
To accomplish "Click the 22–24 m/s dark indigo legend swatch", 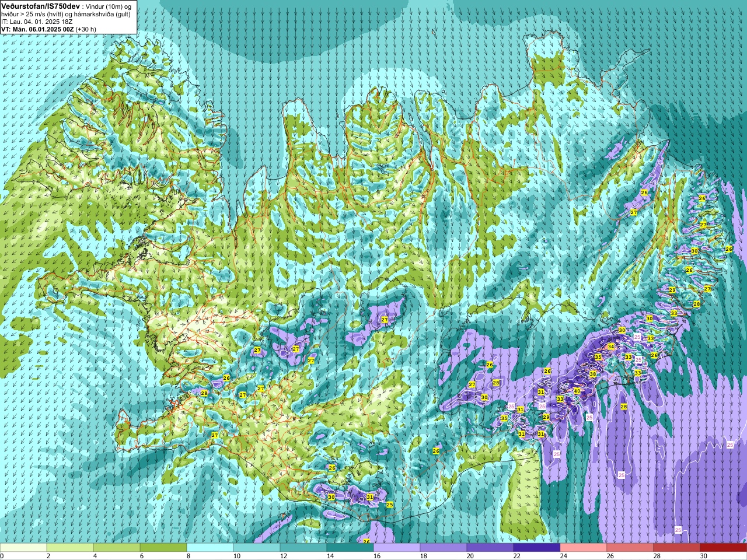I will tap(537, 548).
